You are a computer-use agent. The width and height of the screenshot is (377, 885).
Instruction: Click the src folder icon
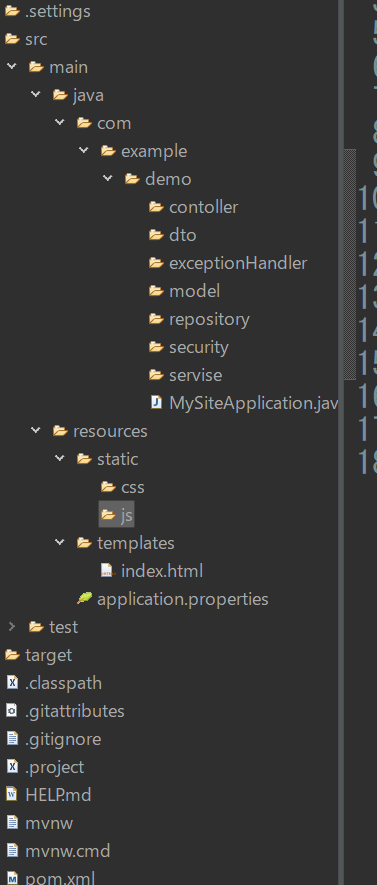pyautogui.click(x=12, y=39)
